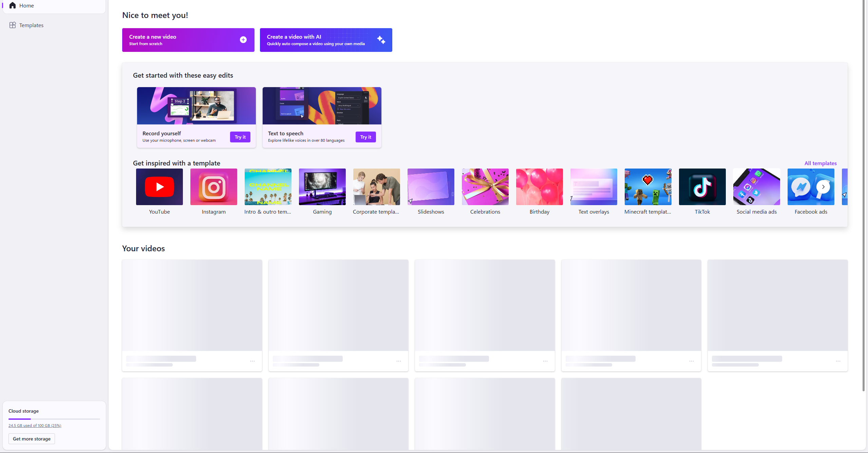Click plus icon on Create a new video
The image size is (868, 453).
click(243, 40)
